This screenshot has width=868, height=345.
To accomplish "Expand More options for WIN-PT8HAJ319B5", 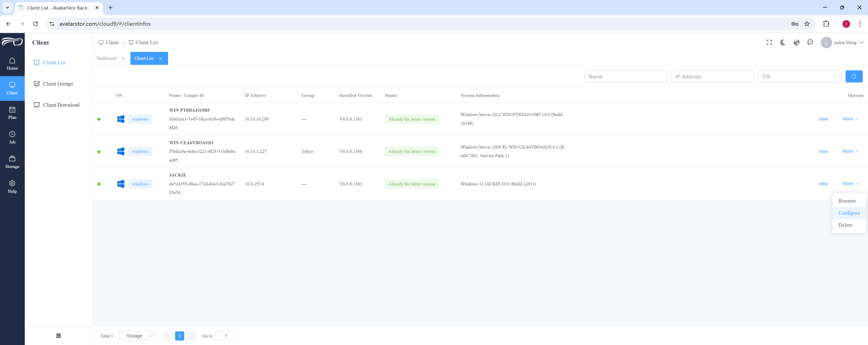I will click(x=851, y=119).
